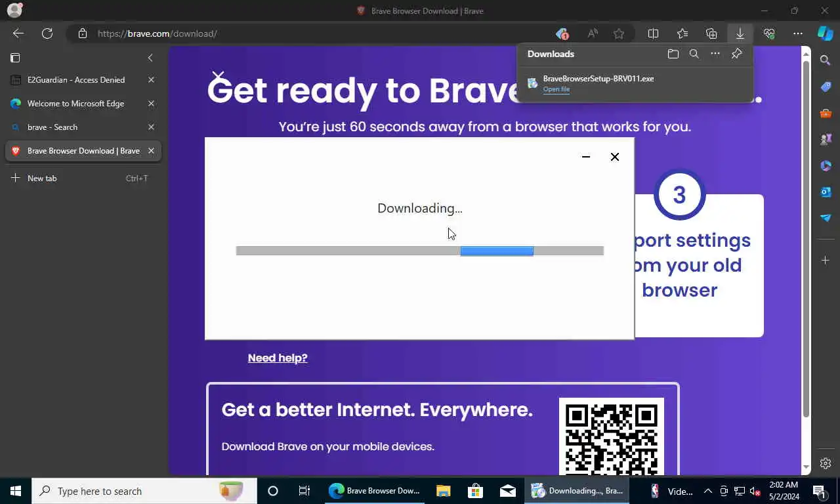Add a sidebar app with plus icon
The height and width of the screenshot is (504, 840).
(826, 261)
